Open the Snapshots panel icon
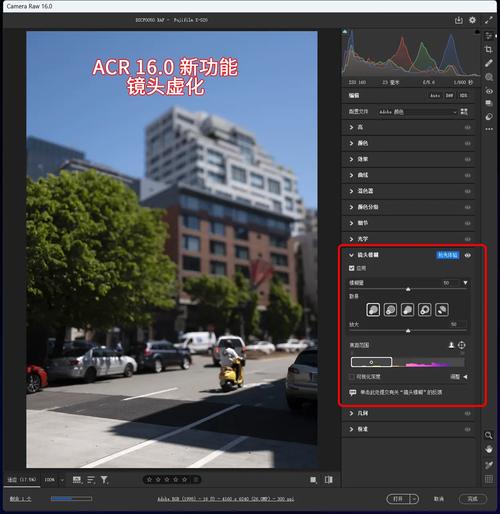 click(489, 103)
